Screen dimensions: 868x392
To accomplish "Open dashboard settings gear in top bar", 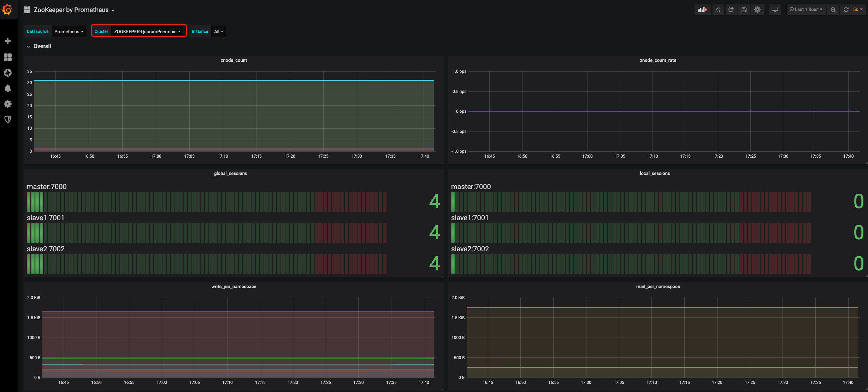I will 757,10.
